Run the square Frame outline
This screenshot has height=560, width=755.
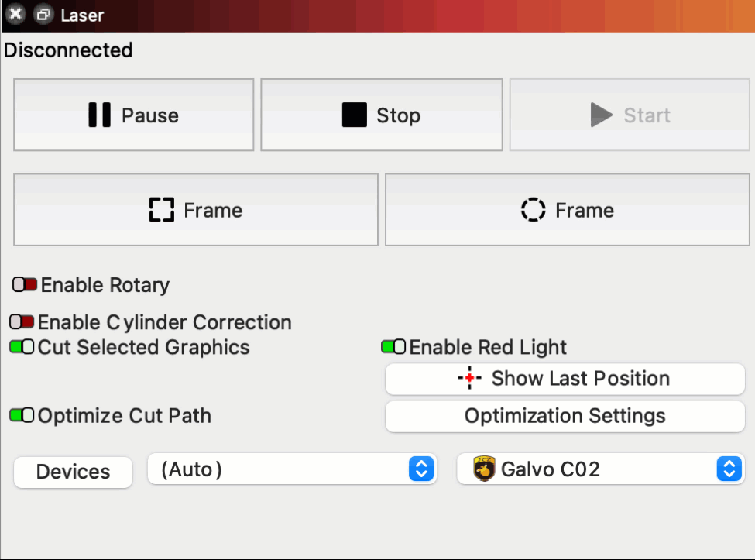pos(196,210)
